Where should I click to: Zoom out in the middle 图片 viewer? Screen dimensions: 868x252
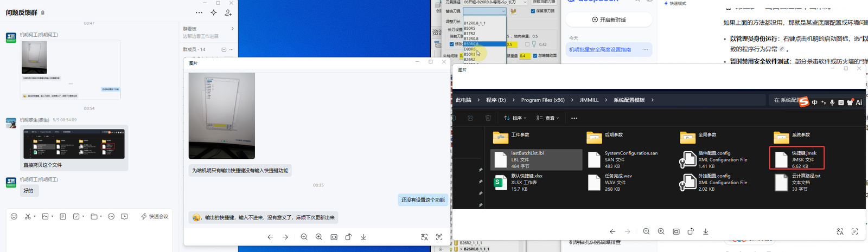304,237
